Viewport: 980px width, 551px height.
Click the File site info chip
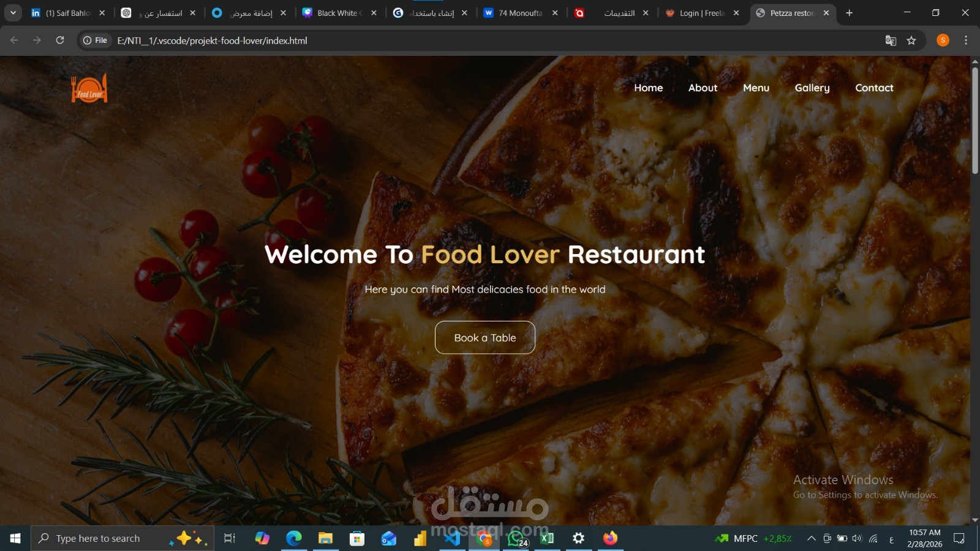pos(96,40)
